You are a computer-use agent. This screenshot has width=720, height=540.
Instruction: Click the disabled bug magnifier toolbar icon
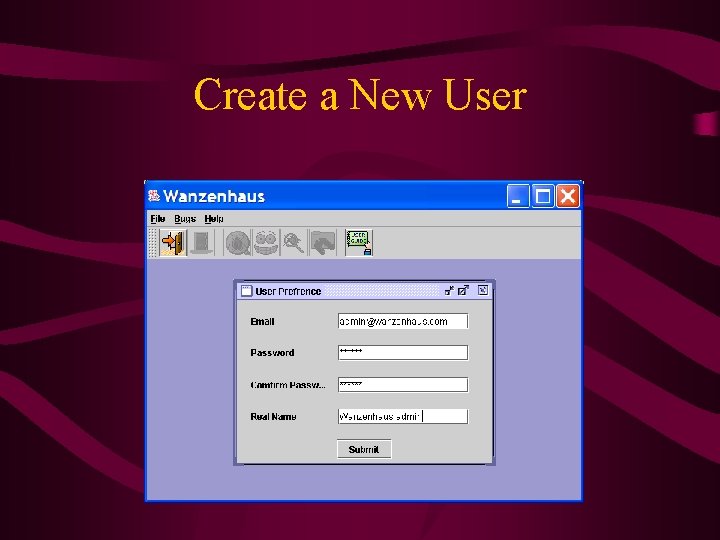pyautogui.click(x=237, y=242)
